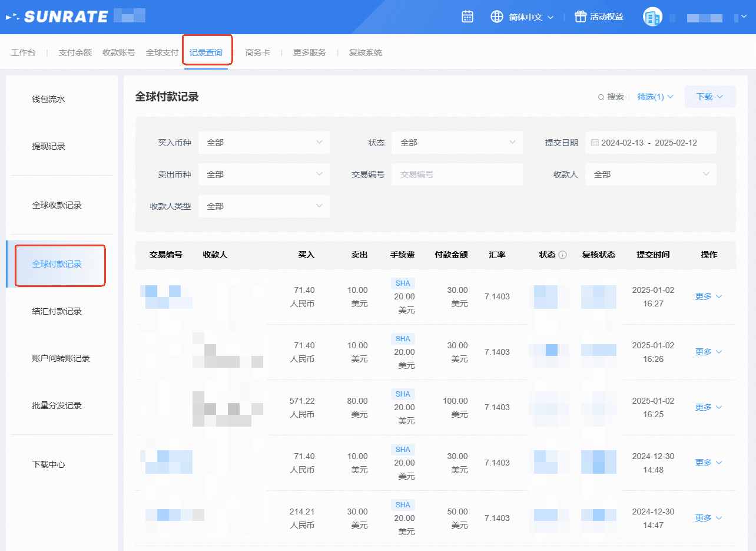
Task: Open the 商务卡 tab
Action: (257, 52)
